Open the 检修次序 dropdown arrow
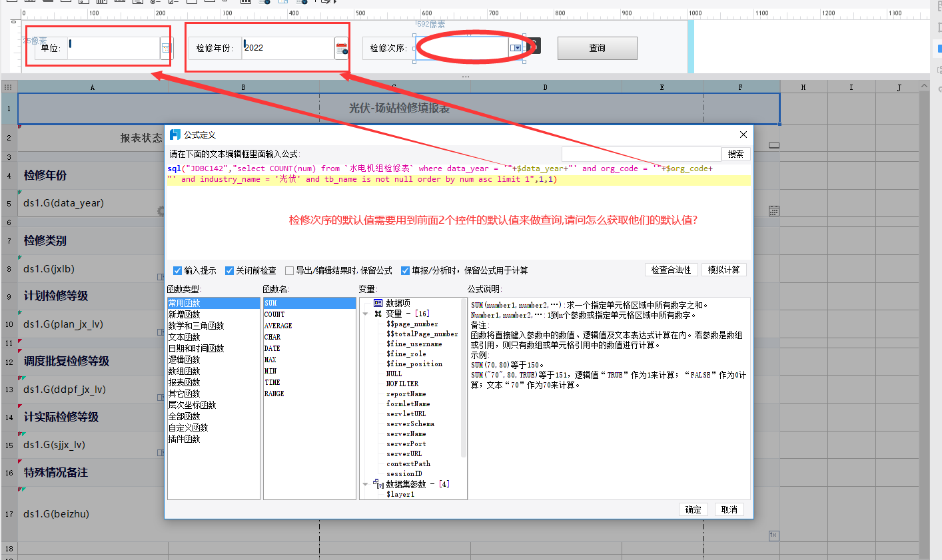The width and height of the screenshot is (942, 560). (x=516, y=48)
